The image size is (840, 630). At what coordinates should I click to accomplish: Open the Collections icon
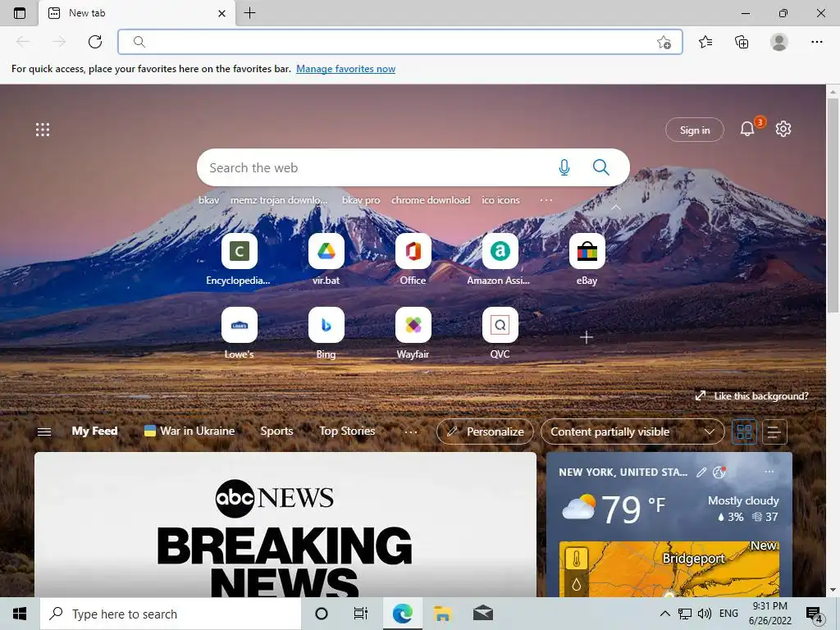tap(742, 42)
